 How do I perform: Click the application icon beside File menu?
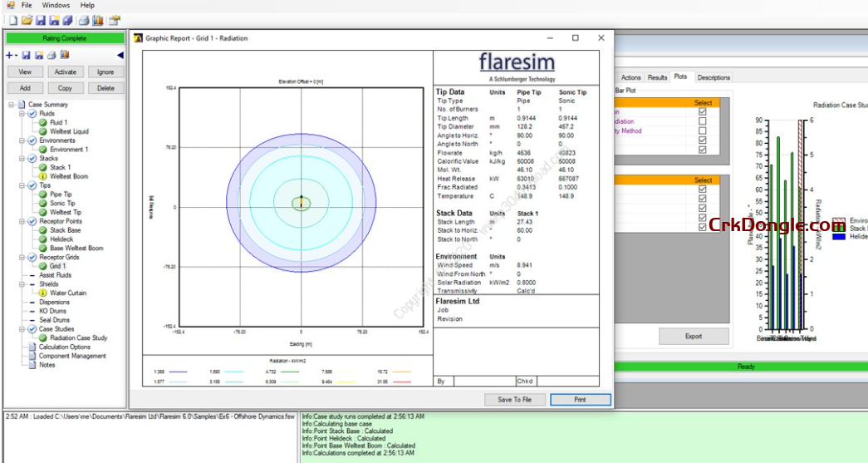(11, 5)
